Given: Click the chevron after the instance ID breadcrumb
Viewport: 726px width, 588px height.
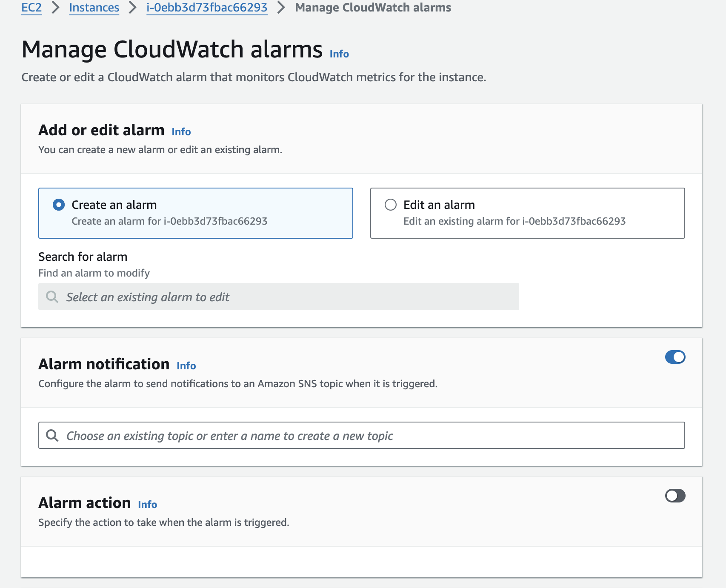Looking at the screenshot, I should tap(281, 8).
